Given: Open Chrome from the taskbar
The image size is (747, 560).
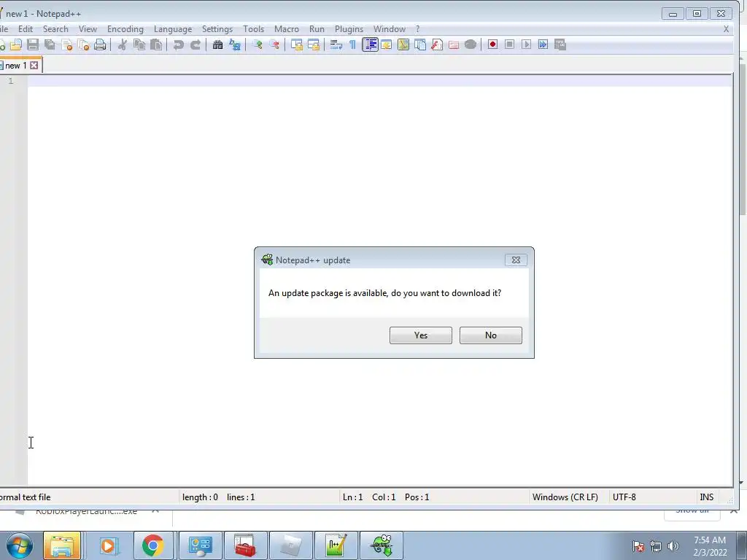Looking at the screenshot, I should [152, 545].
